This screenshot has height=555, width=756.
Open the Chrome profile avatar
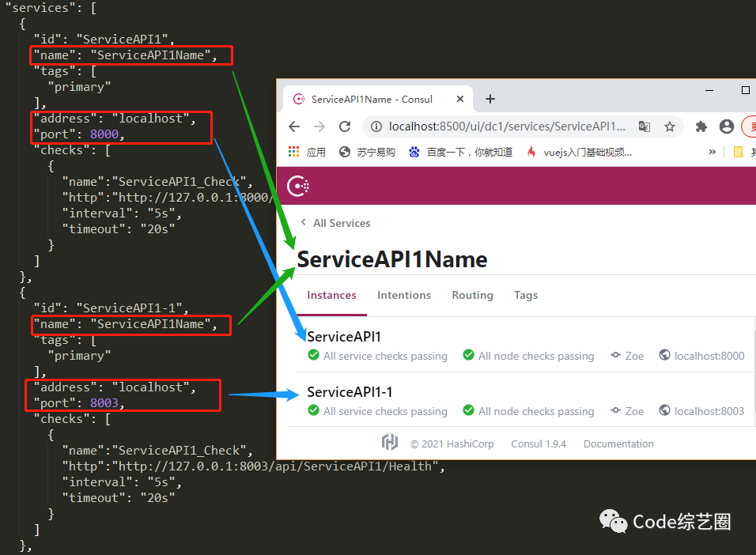point(727,126)
